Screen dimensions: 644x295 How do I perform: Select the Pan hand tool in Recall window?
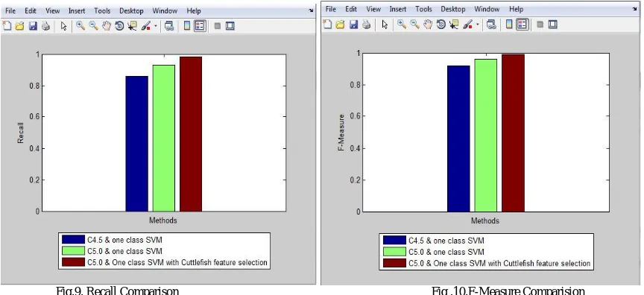click(x=107, y=26)
